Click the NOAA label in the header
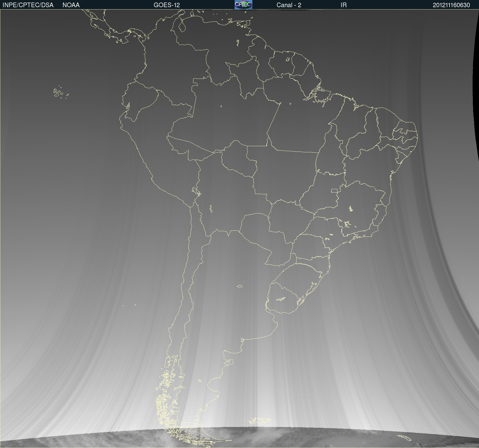Screen dimensions: 479x448 coord(71,5)
